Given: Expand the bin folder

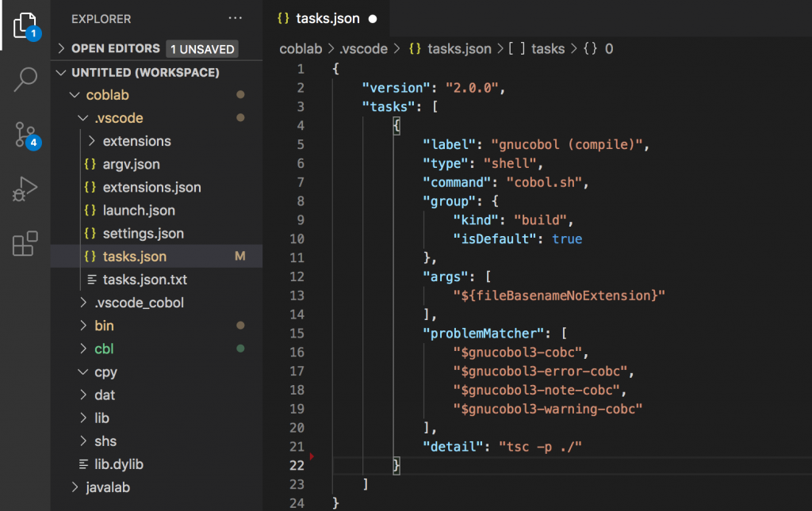Looking at the screenshot, I should coord(83,326).
